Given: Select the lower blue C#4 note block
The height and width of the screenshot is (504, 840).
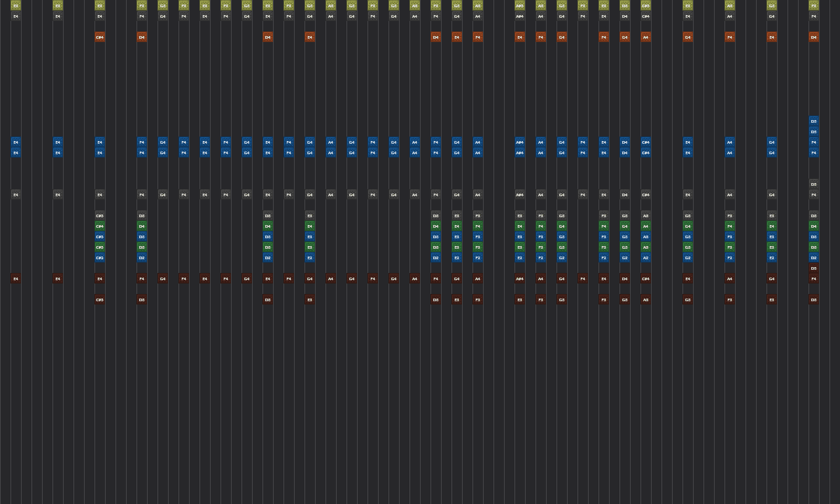Looking at the screenshot, I should 646,152.
